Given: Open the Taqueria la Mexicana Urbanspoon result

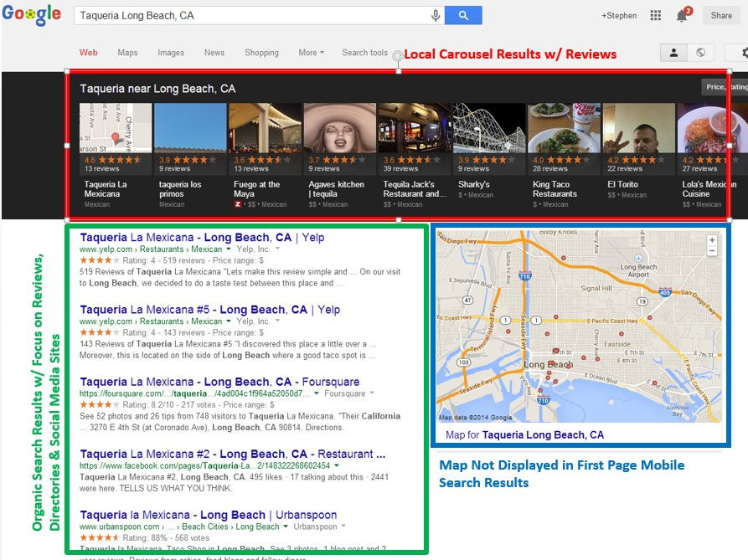Looking at the screenshot, I should pos(209,515).
